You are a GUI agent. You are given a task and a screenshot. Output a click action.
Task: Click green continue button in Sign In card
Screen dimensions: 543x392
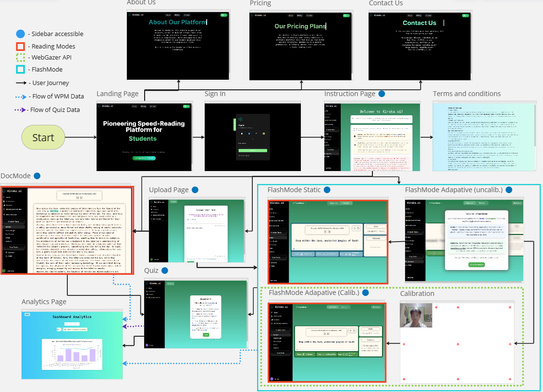(x=253, y=151)
